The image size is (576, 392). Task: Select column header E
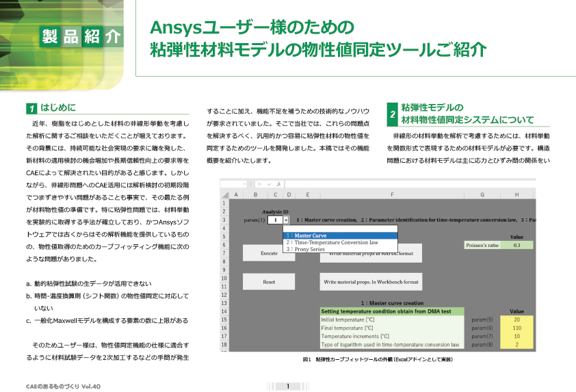[x=307, y=195]
